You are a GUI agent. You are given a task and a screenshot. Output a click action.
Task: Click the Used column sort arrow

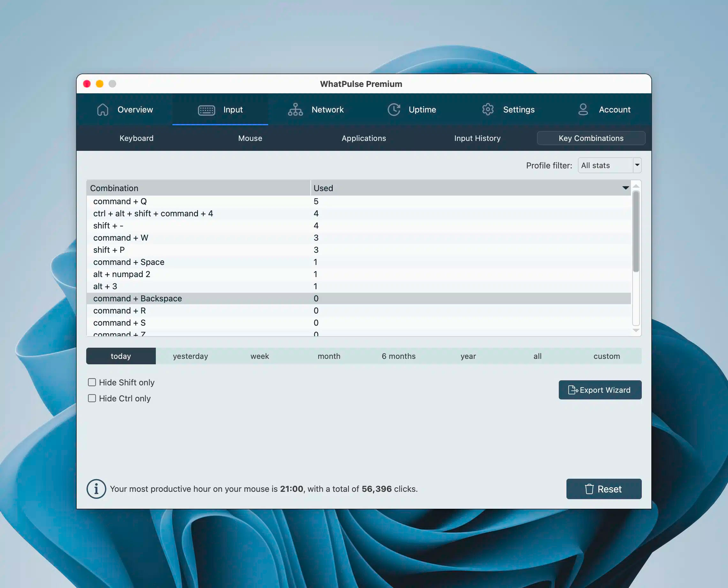click(625, 188)
